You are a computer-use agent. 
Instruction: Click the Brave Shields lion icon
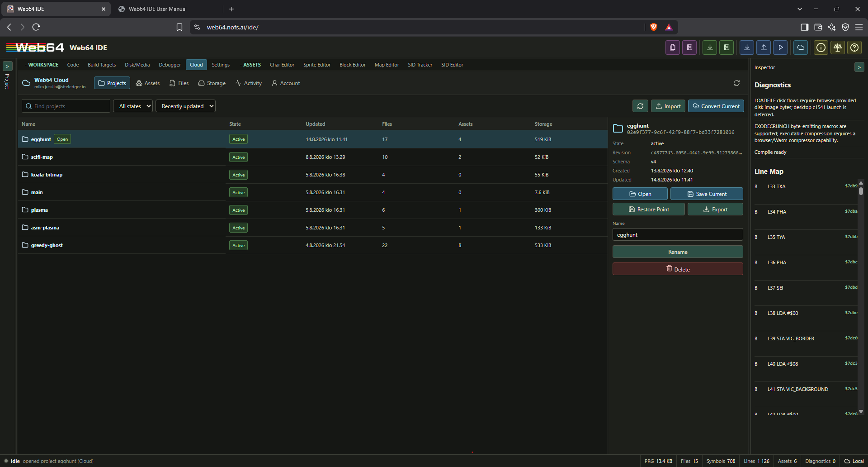coord(653,27)
